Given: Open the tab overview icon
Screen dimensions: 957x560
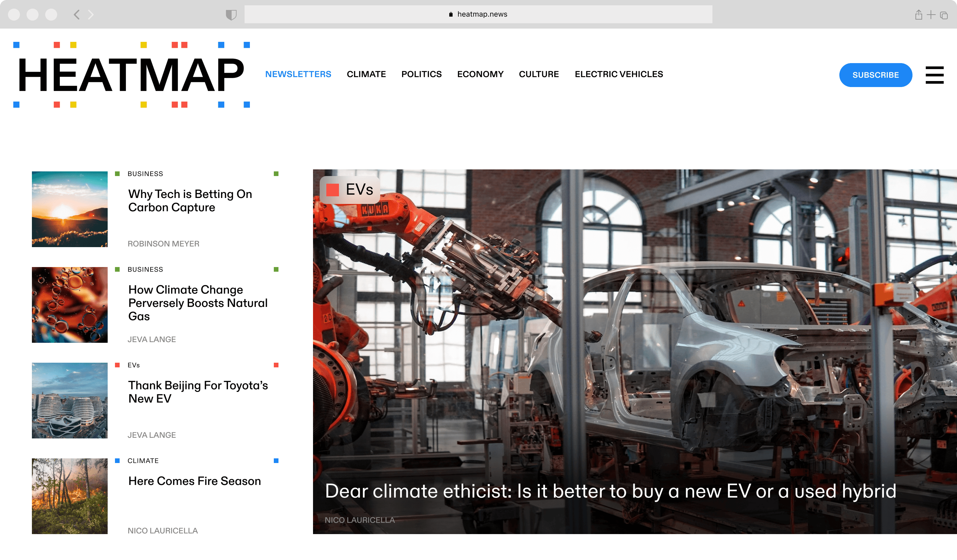Looking at the screenshot, I should pyautogui.click(x=944, y=15).
